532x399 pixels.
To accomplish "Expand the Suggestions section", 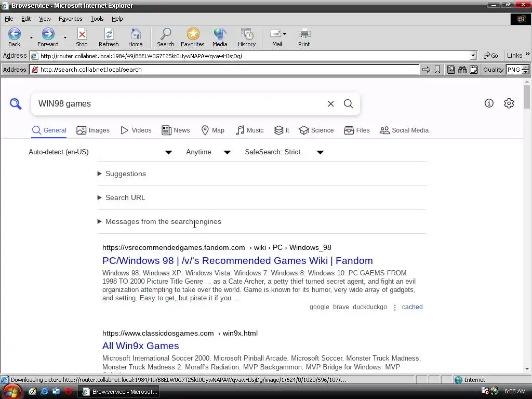I will coord(122,174).
